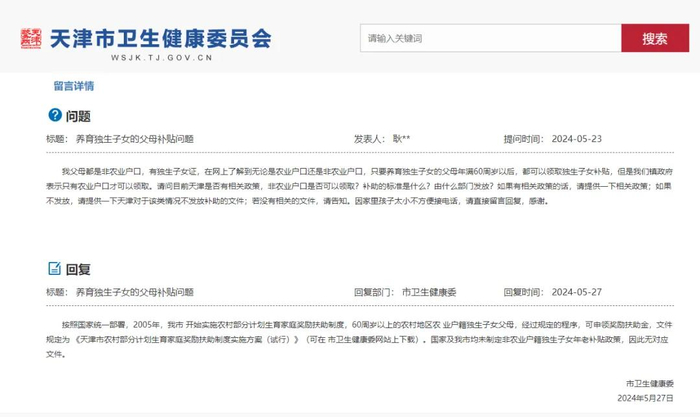
Task: Select reply section title 养育独生子女的父母补贴问题
Action: [135, 292]
